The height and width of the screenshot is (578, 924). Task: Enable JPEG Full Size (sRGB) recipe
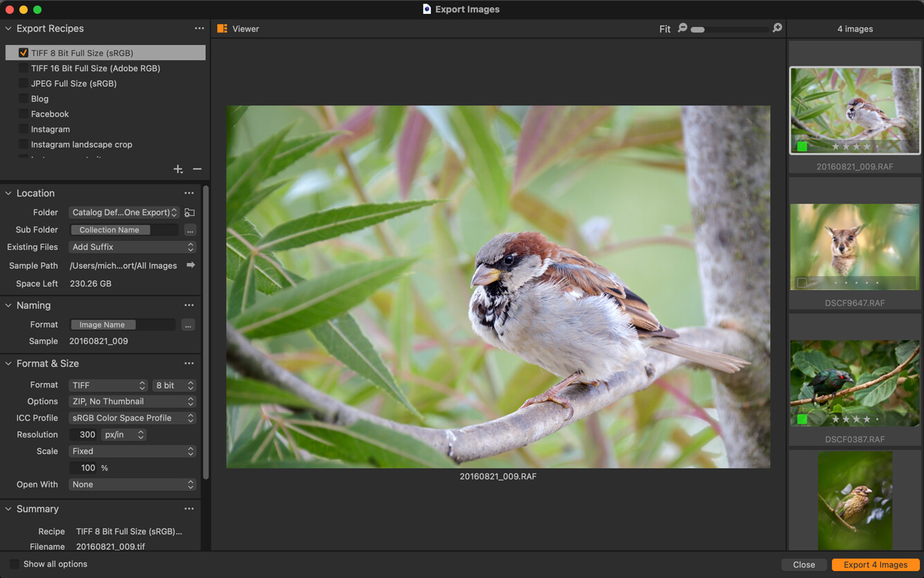tap(24, 83)
